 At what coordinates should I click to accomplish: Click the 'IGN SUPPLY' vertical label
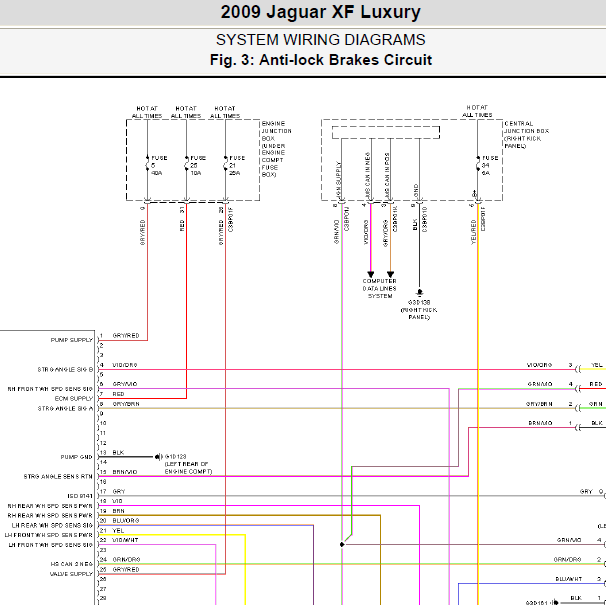pos(339,180)
